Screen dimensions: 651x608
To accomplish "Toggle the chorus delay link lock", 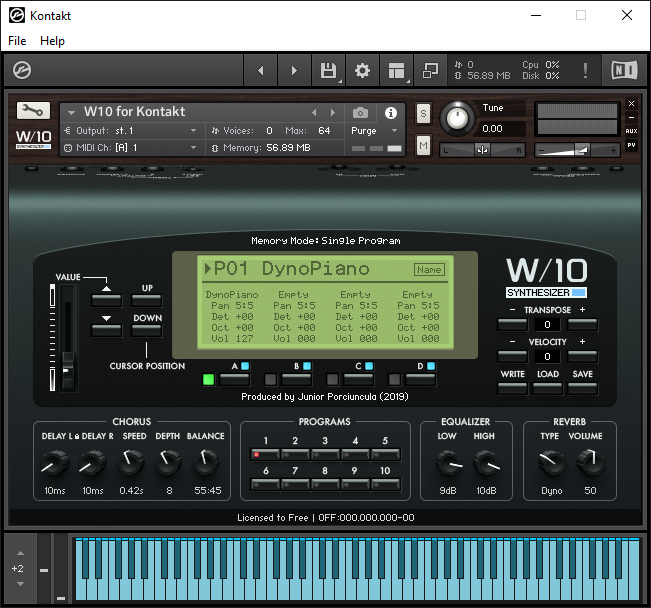I will pos(77,436).
